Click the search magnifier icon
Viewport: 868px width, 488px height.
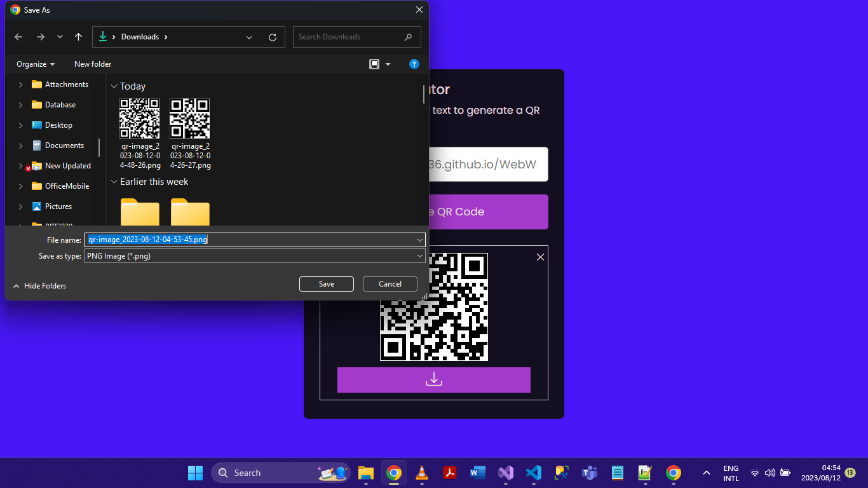408,37
